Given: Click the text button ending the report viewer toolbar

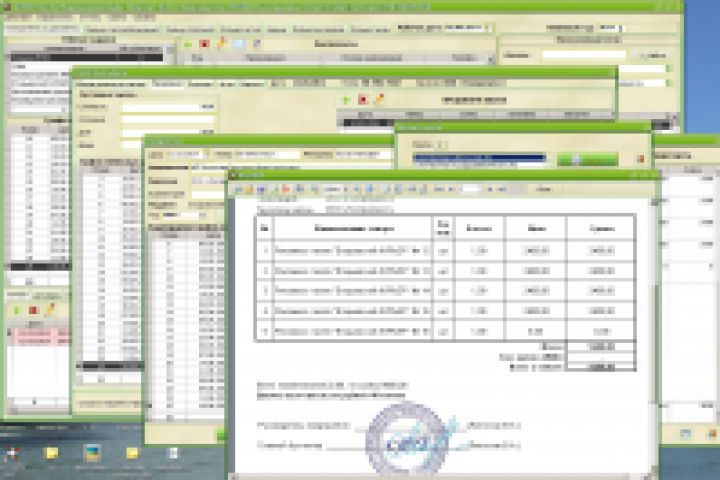Looking at the screenshot, I should tap(544, 189).
